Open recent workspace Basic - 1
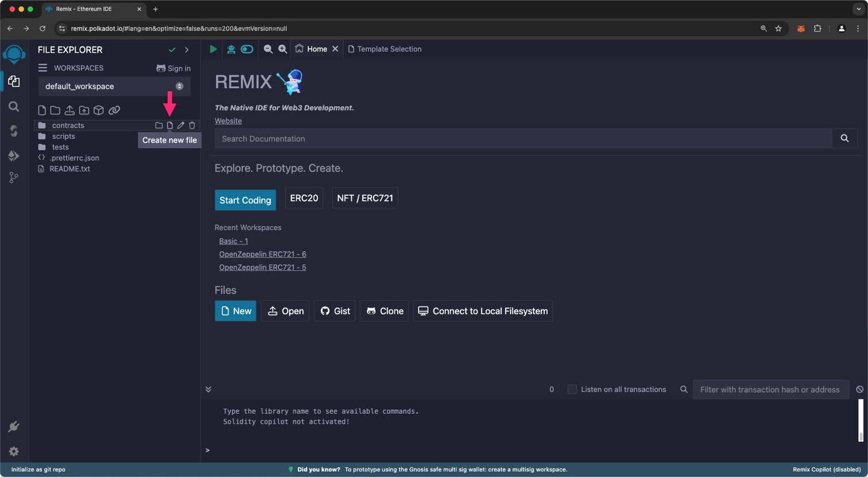Image resolution: width=868 pixels, height=477 pixels. tap(233, 241)
